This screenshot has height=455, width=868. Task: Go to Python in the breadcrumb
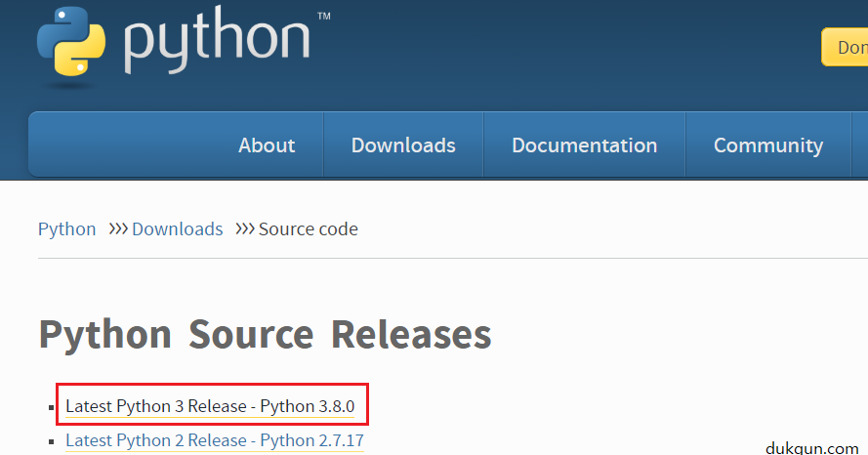(67, 229)
